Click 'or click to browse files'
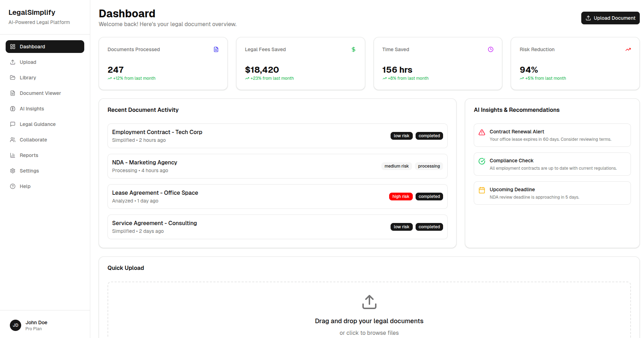The image size is (644, 338). click(369, 332)
